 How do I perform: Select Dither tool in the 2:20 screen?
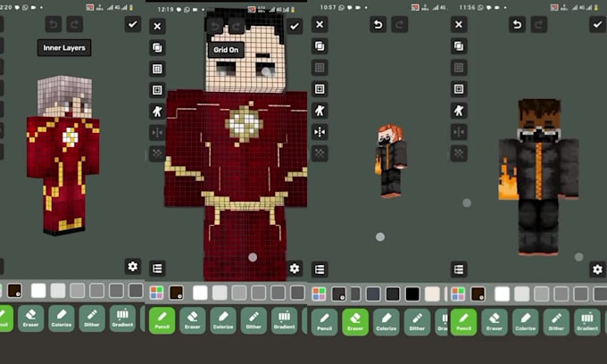[92, 318]
